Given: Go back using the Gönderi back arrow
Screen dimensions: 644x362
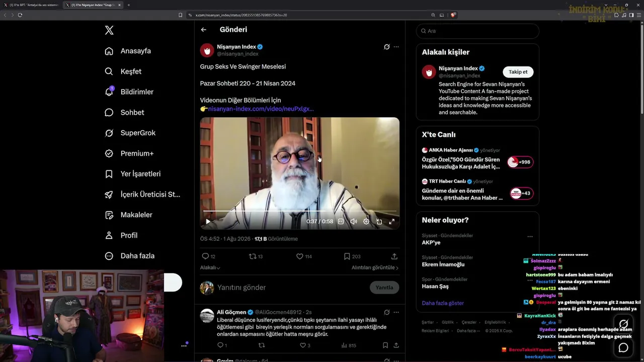Looking at the screenshot, I should pyautogui.click(x=204, y=30).
